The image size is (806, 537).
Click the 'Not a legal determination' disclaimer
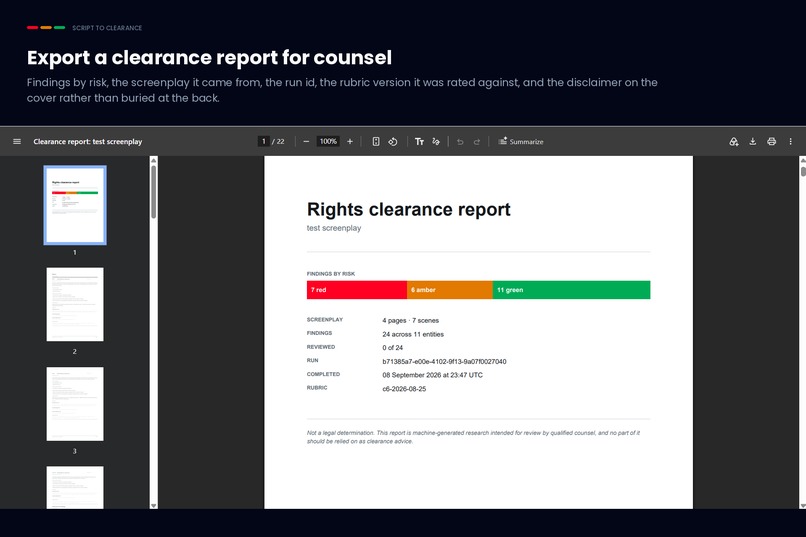(x=473, y=437)
